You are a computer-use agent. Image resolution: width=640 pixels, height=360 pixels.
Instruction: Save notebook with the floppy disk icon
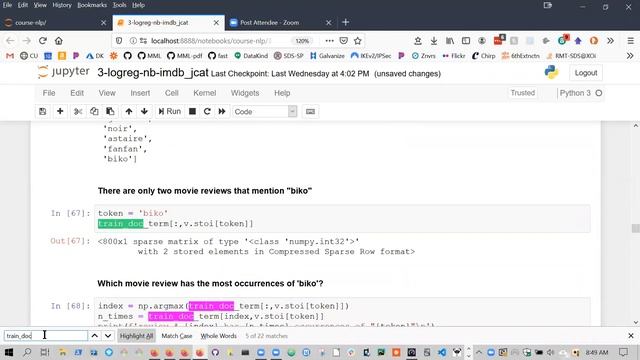point(42,111)
